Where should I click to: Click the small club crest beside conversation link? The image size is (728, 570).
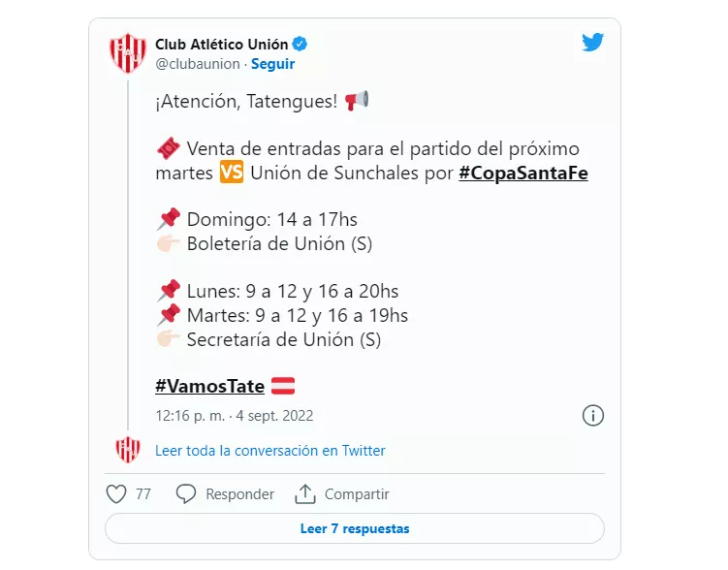[128, 449]
